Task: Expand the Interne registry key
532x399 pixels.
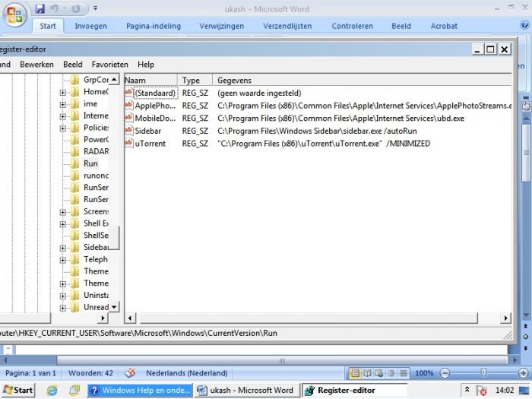Action: tap(63, 116)
